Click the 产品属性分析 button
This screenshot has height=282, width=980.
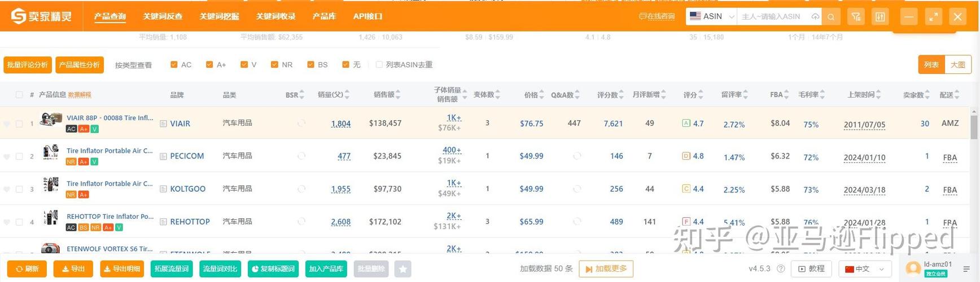[80, 65]
